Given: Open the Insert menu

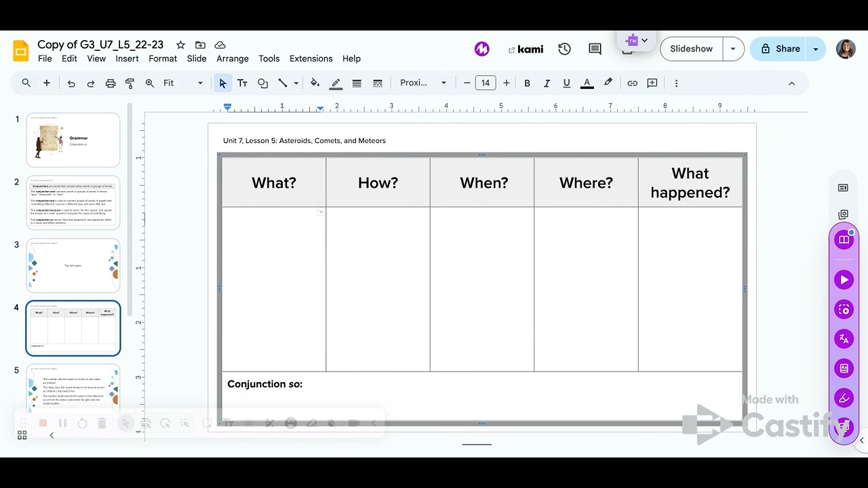Looking at the screenshot, I should (127, 59).
